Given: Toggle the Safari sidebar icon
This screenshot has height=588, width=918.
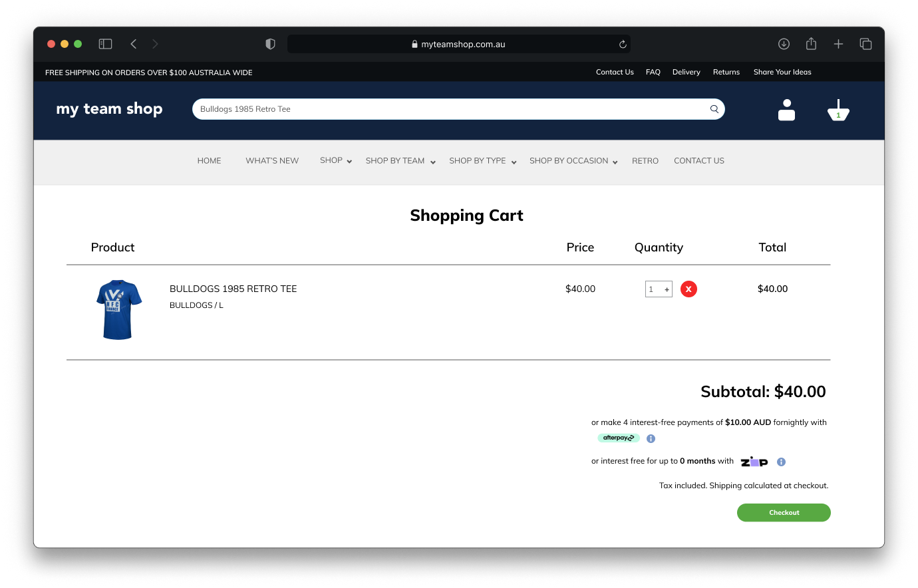Looking at the screenshot, I should click(x=105, y=44).
